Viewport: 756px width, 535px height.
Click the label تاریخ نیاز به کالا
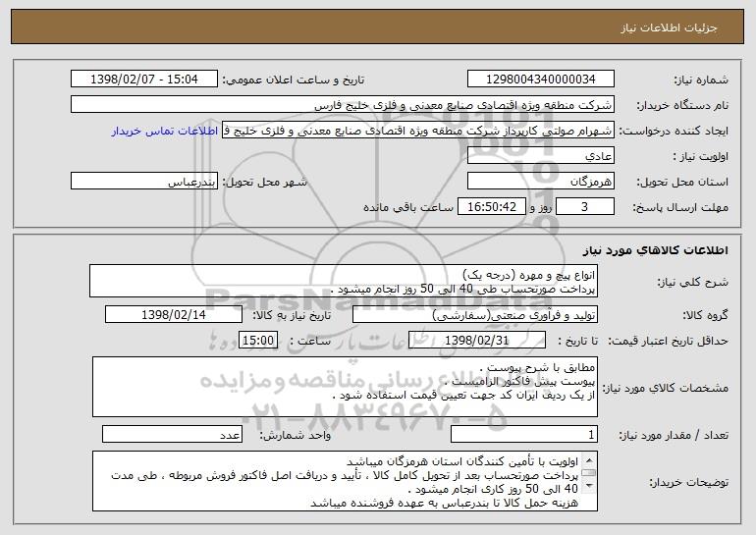(x=292, y=316)
